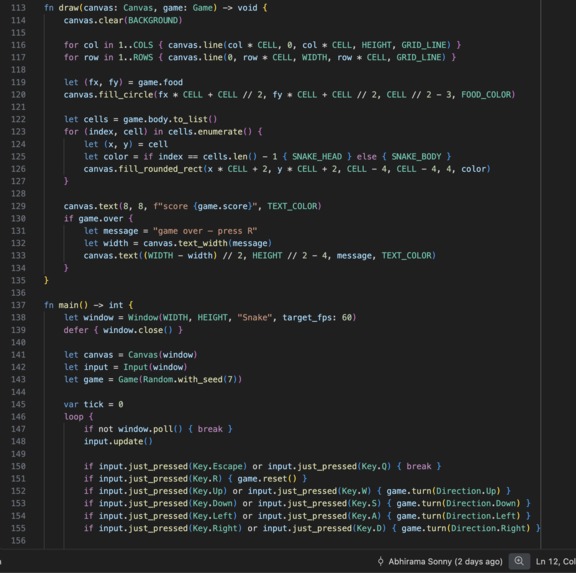The height and width of the screenshot is (573, 576).
Task: Click 'COLS' in the for col loop
Action: [x=143, y=45]
